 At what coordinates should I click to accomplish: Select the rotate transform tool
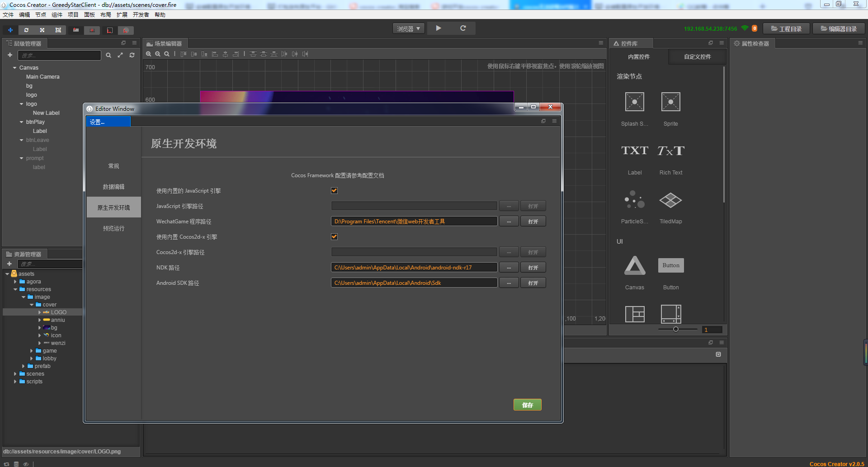[26, 30]
